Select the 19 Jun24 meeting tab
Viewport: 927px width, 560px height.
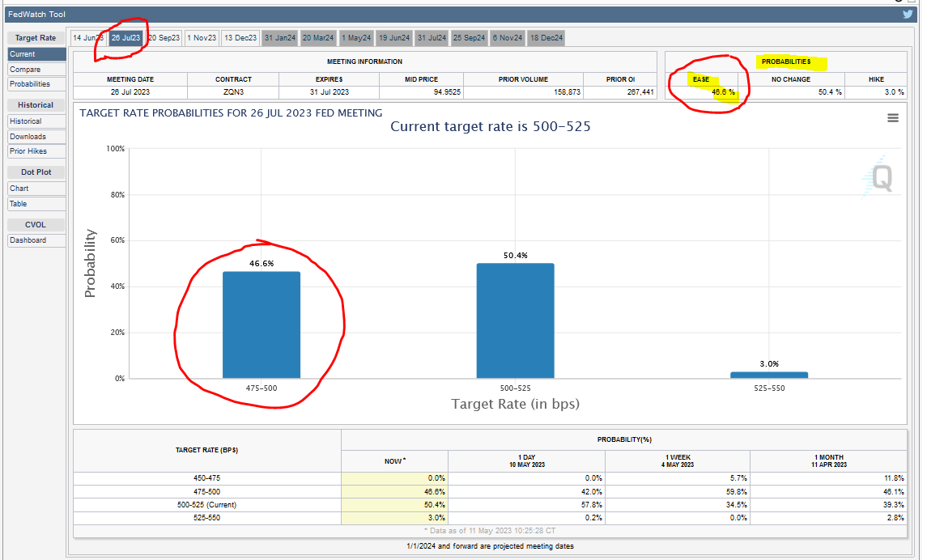(x=394, y=38)
